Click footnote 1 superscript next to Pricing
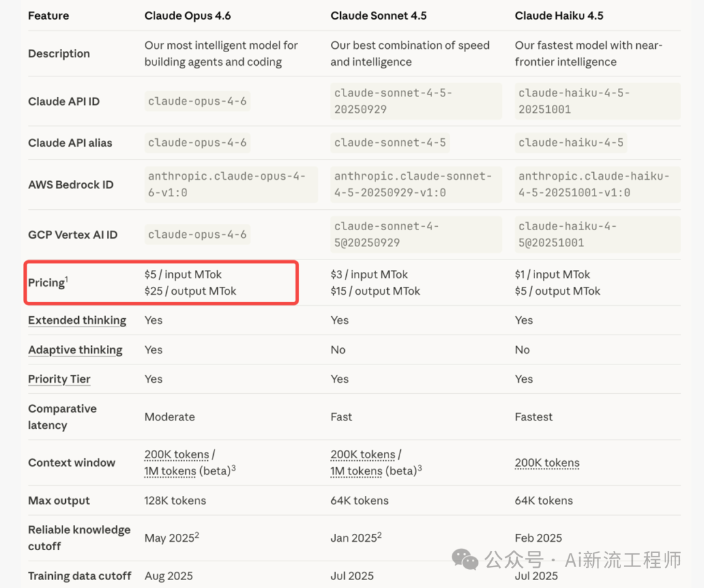 [66, 279]
